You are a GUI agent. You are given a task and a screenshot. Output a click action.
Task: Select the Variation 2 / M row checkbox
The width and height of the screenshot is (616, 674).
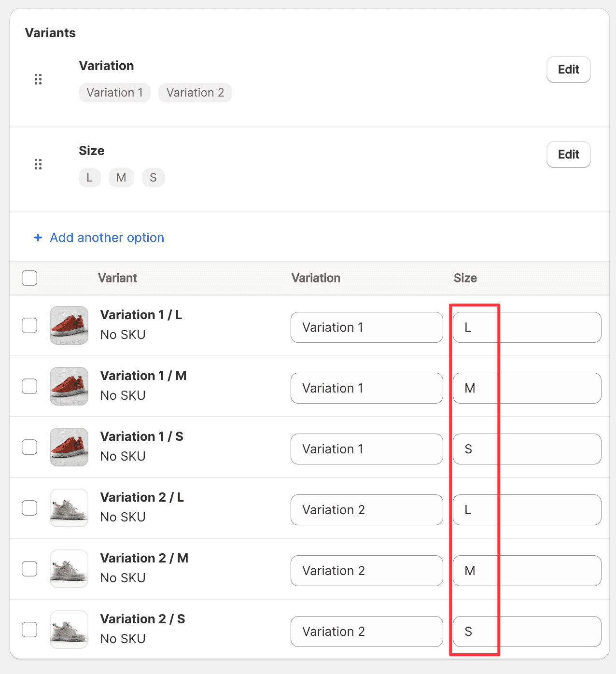click(x=29, y=569)
